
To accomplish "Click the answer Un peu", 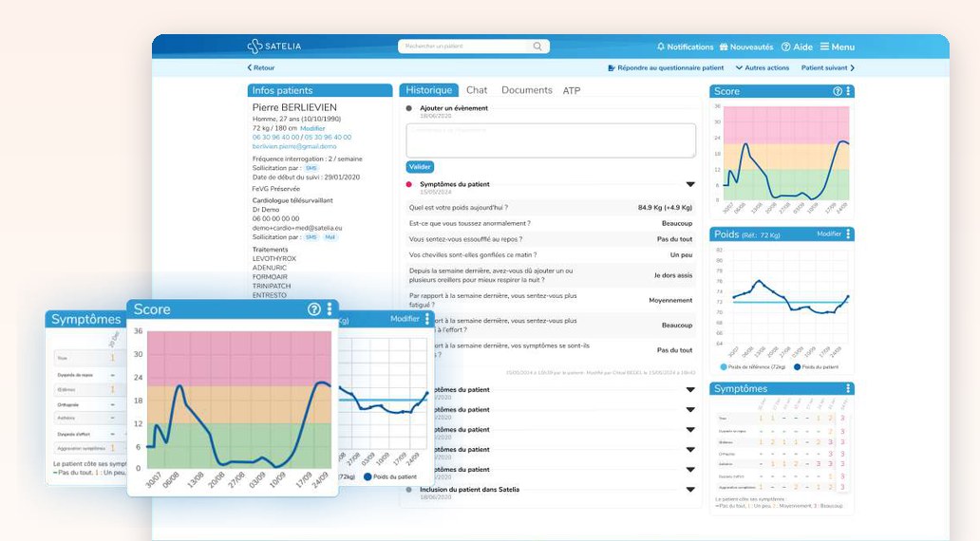I will click(x=681, y=255).
